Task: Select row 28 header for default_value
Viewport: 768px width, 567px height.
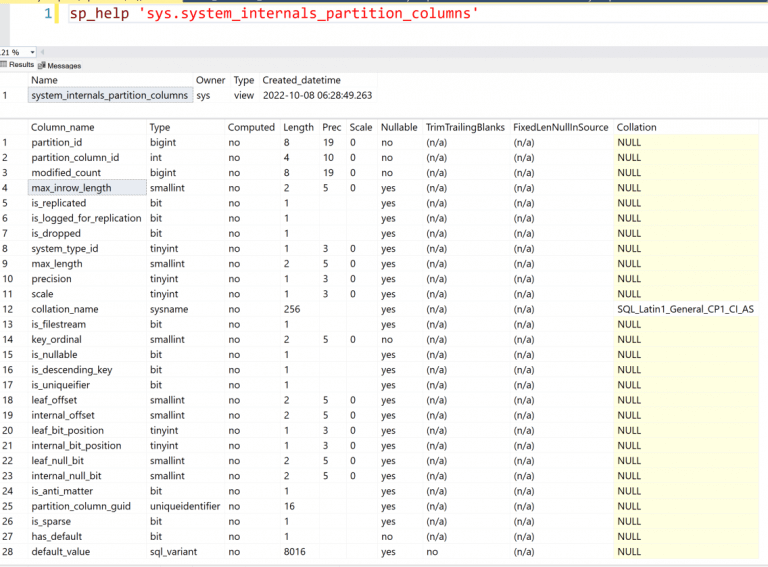Action: tap(7, 552)
